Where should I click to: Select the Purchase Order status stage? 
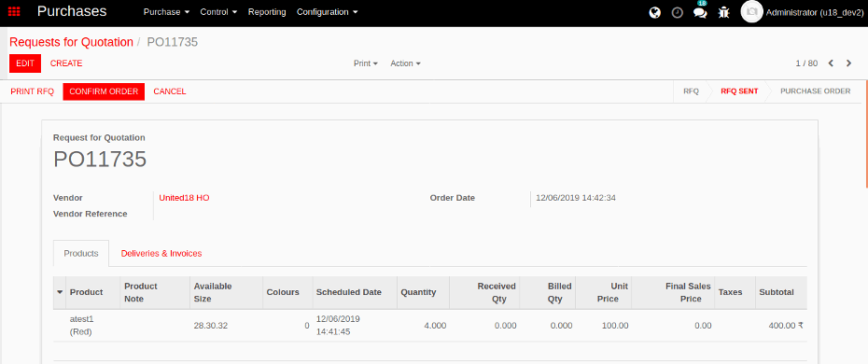coord(815,91)
